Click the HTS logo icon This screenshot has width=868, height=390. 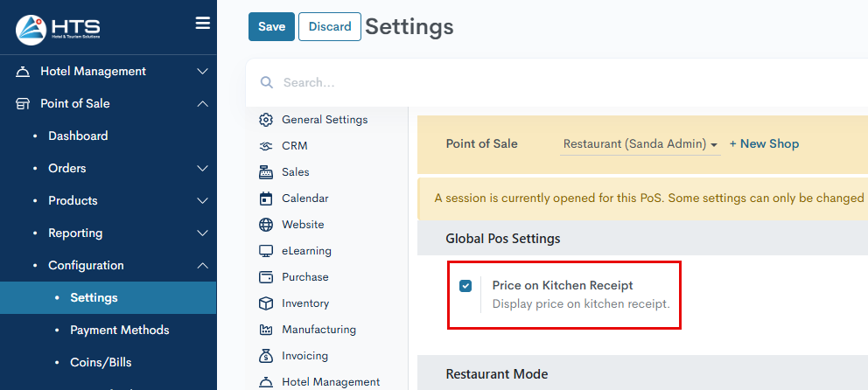pyautogui.click(x=31, y=30)
